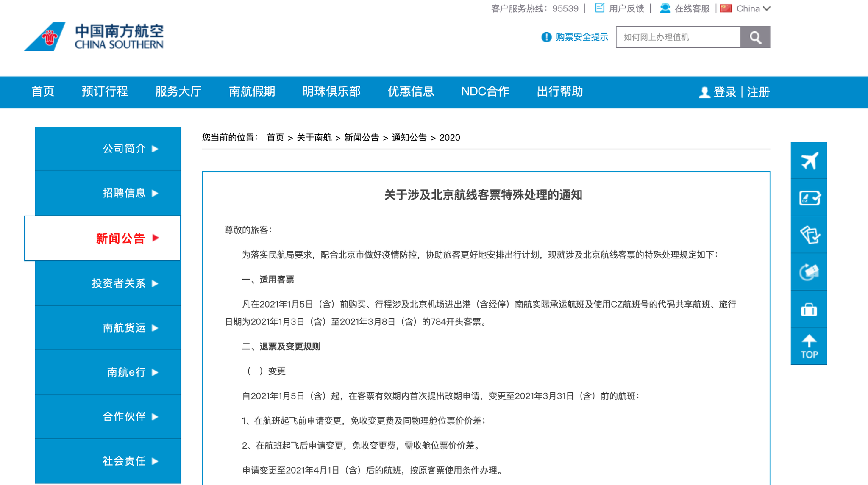This screenshot has height=485, width=868.
Task: Focus the 如何网上办理值机 search field
Action: (678, 37)
